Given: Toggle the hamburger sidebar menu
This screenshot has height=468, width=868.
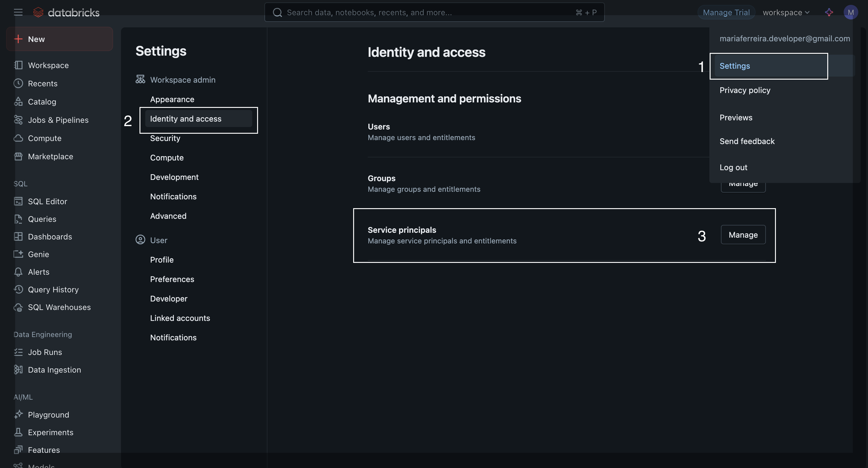Looking at the screenshot, I should [18, 12].
